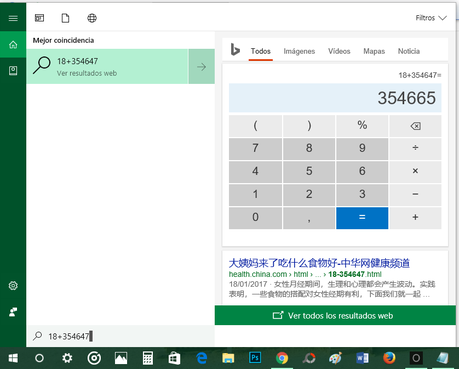The image size is (459, 369).
Task: Click the search box containing 18+354647
Action: click(121, 336)
